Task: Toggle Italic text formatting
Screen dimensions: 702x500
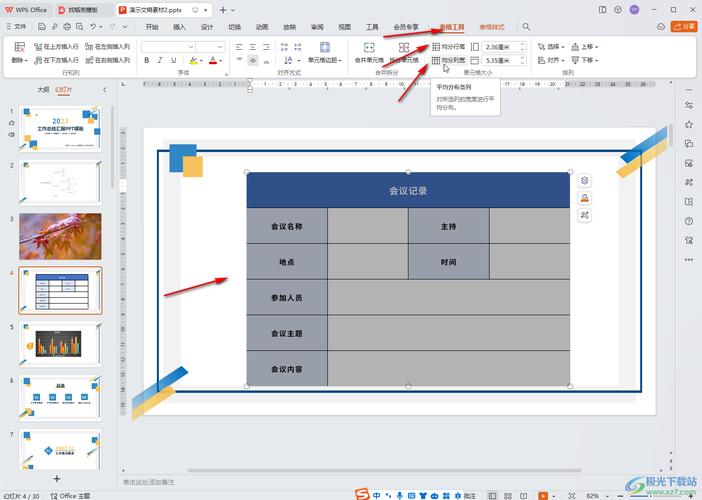Action: [160, 61]
